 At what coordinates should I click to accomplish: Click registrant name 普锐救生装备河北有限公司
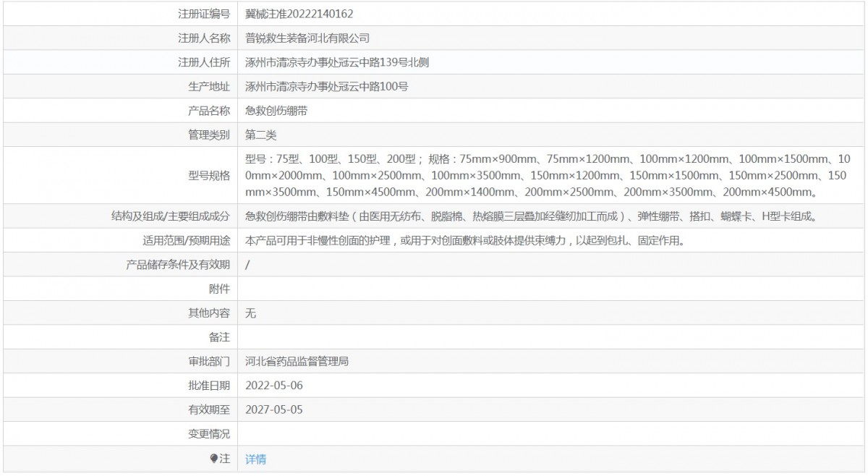pyautogui.click(x=307, y=38)
